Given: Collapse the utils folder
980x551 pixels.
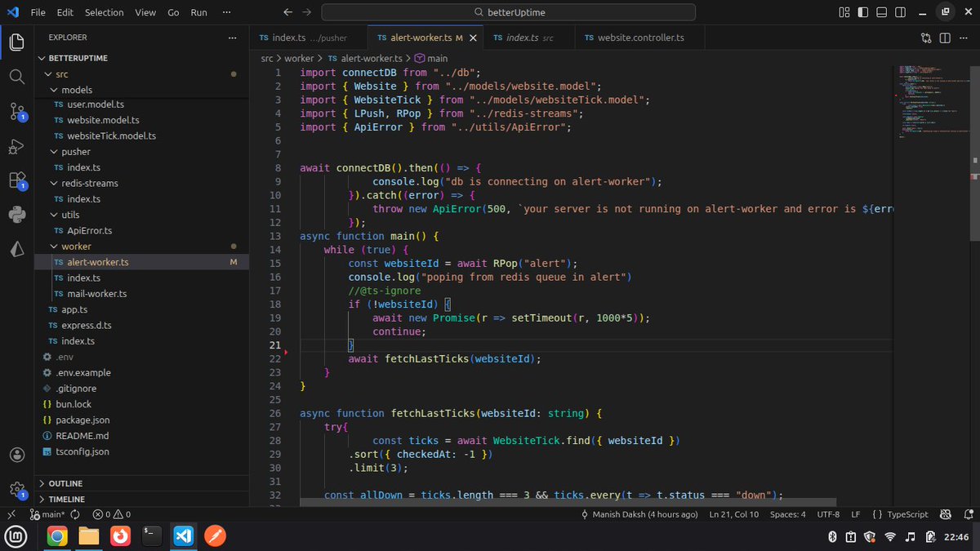Looking at the screenshot, I should tap(54, 215).
